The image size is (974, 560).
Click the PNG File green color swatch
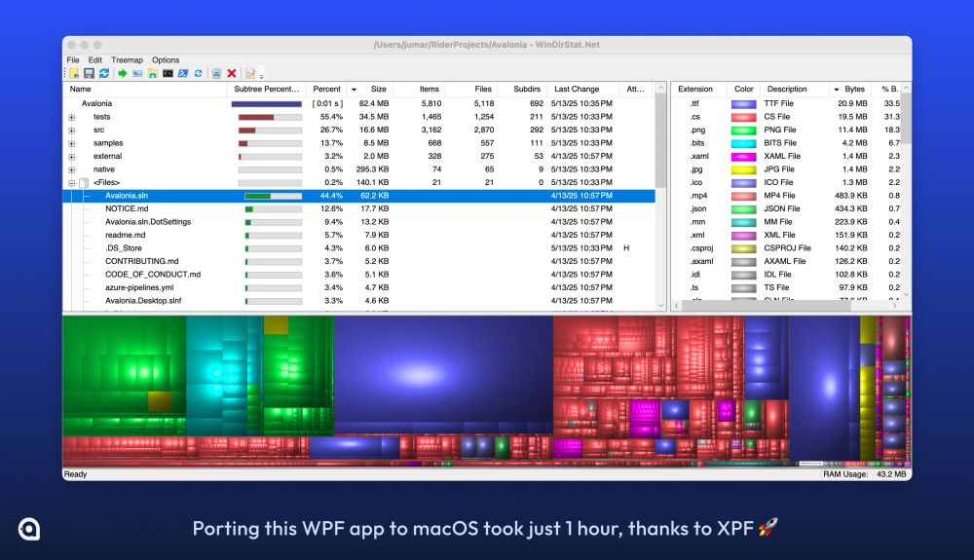pyautogui.click(x=743, y=131)
